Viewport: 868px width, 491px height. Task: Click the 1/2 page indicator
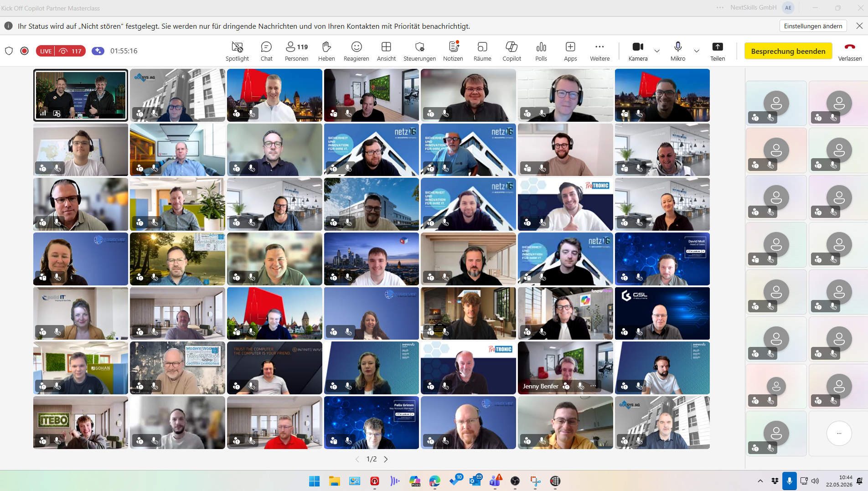click(372, 459)
